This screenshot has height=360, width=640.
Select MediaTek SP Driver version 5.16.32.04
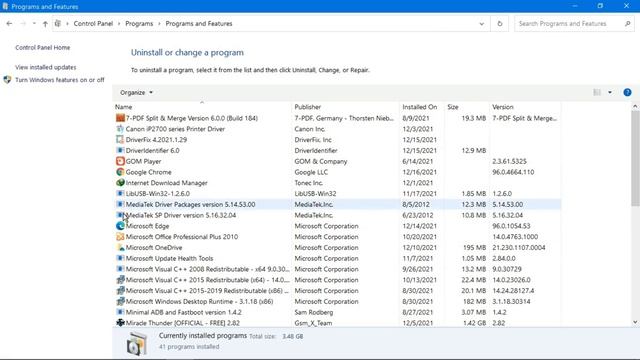tap(181, 215)
